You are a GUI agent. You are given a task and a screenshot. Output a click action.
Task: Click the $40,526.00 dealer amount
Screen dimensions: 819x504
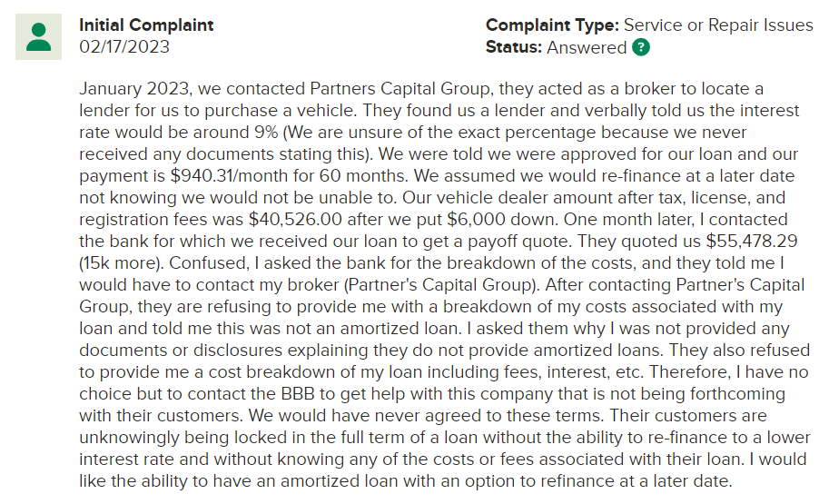point(295,220)
